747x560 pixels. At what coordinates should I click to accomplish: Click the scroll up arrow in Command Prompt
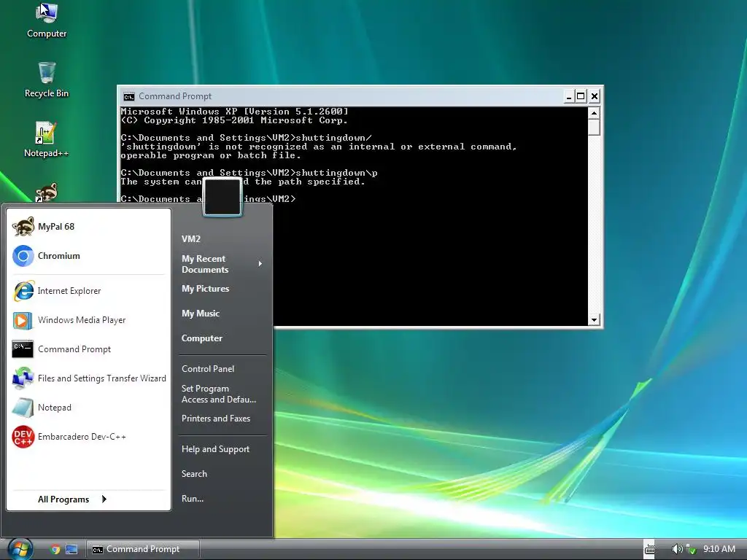[x=594, y=113]
